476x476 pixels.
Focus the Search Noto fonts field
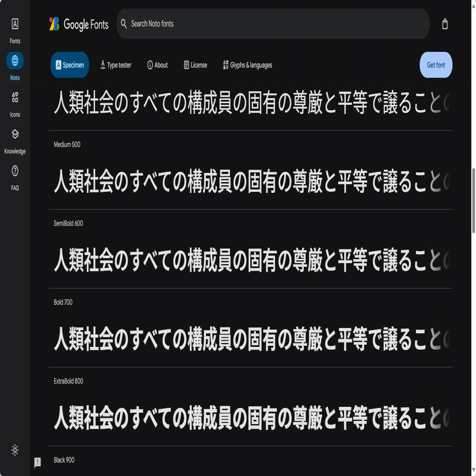[273, 24]
